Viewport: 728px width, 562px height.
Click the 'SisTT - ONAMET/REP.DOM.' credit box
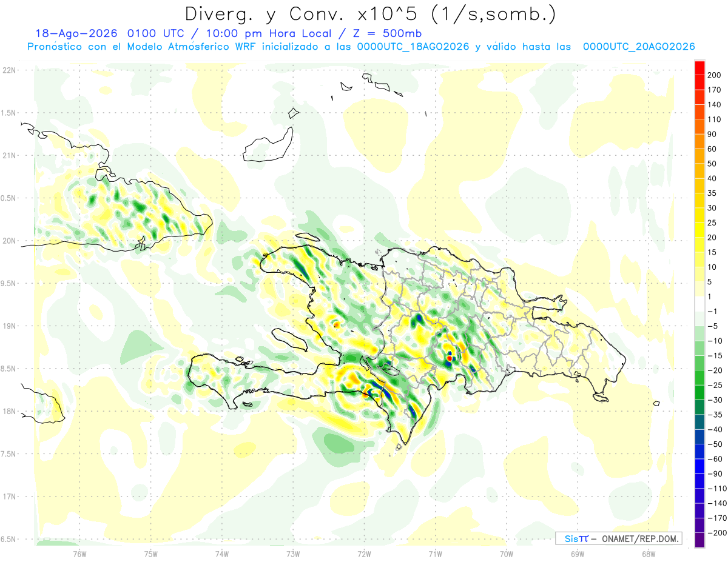click(619, 538)
